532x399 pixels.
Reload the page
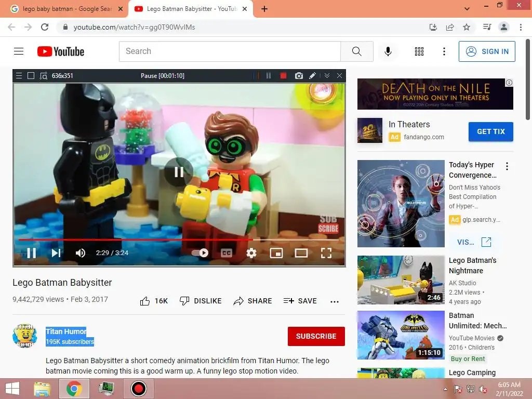point(45,27)
